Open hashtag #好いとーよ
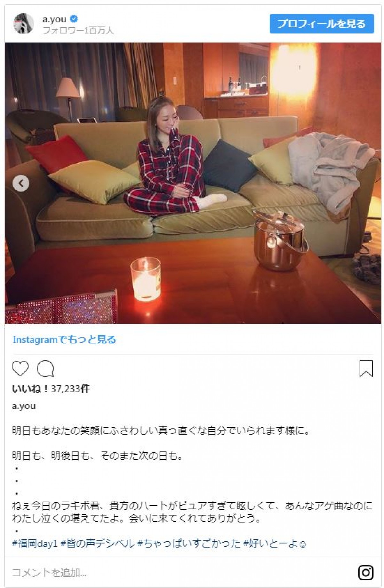 pyautogui.click(x=275, y=544)
